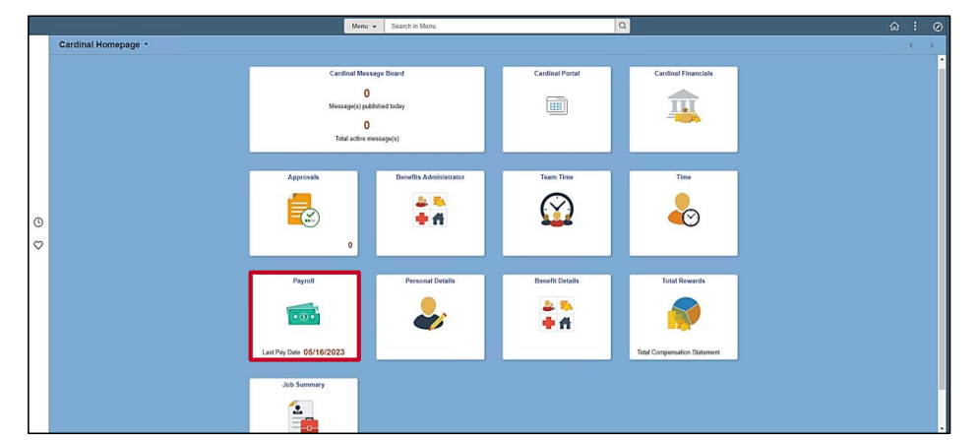This screenshot has height=440, width=980.
Task: Click the Payroll money icon
Action: 303,314
